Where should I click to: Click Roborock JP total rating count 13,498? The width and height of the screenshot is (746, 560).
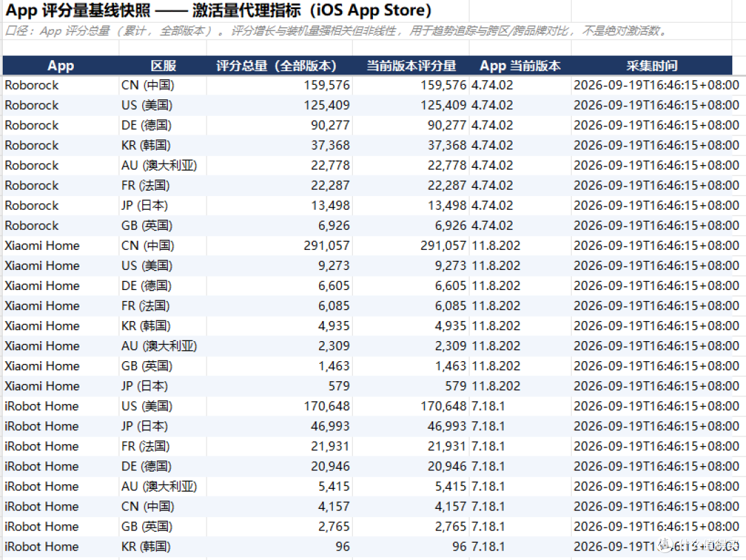tap(330, 206)
